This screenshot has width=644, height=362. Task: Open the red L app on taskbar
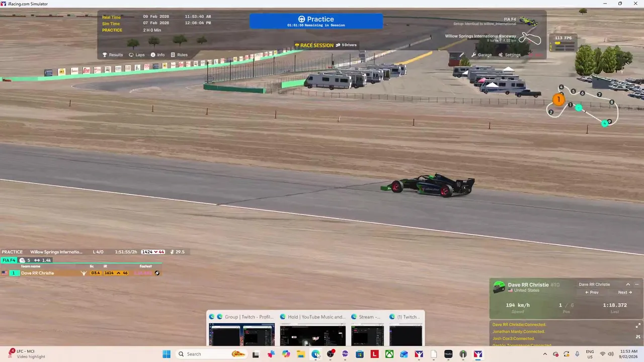point(374,354)
